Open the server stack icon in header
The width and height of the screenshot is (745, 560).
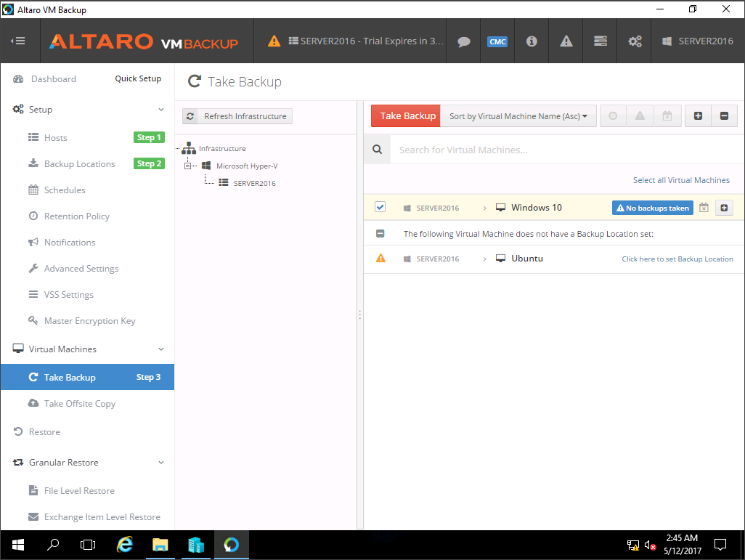tap(600, 41)
